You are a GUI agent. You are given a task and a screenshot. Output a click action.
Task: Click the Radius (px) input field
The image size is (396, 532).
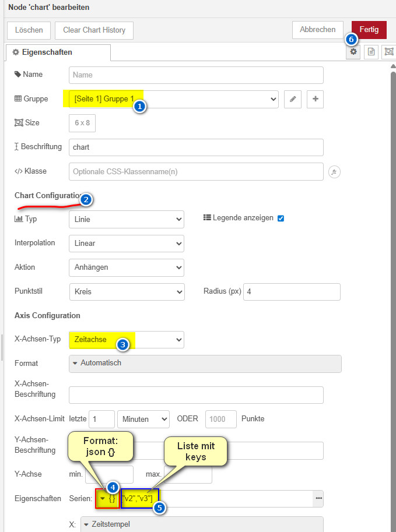[x=292, y=291]
